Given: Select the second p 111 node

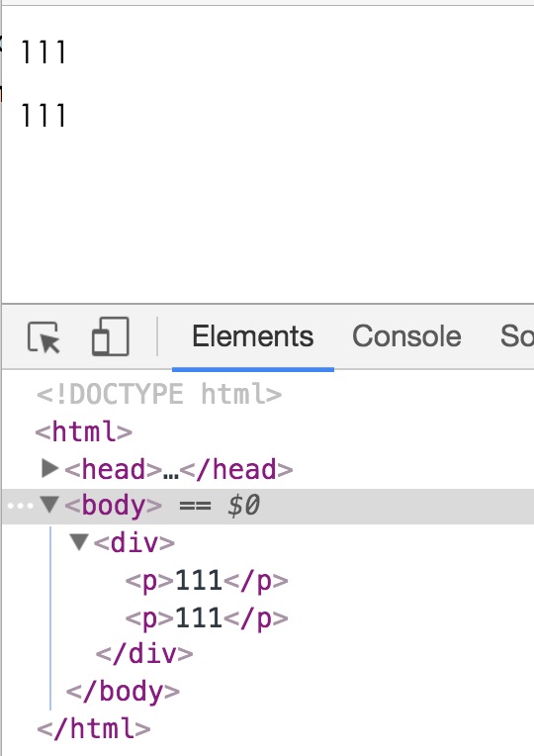Looking at the screenshot, I should (x=207, y=617).
